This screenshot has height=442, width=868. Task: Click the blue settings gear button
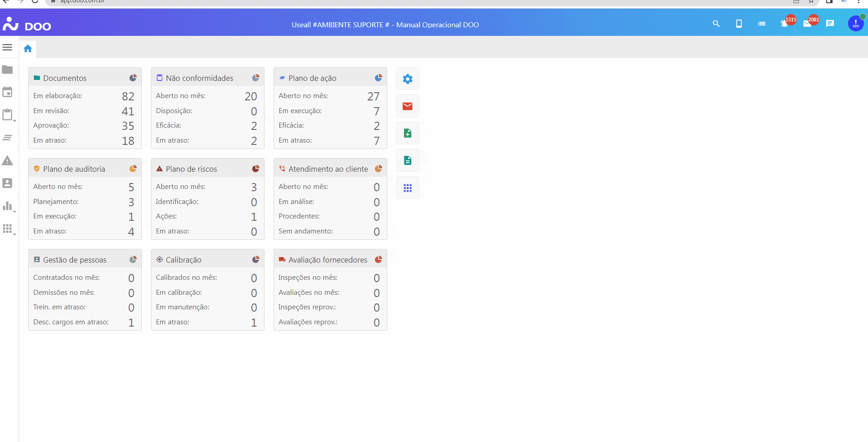click(408, 79)
